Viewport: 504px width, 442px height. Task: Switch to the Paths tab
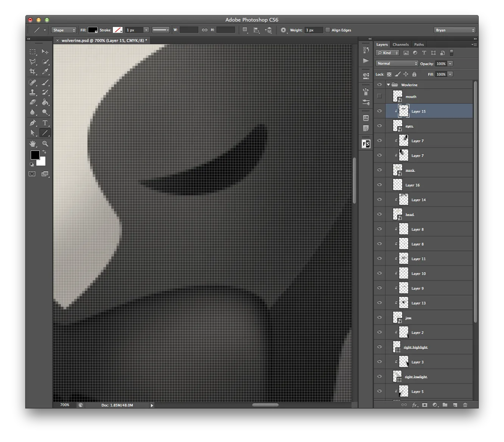tap(419, 45)
